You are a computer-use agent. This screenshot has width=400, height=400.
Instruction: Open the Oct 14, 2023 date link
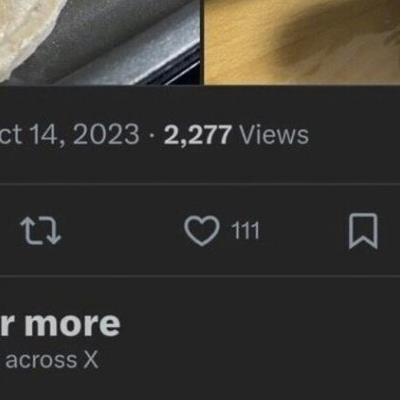pyautogui.click(x=69, y=135)
